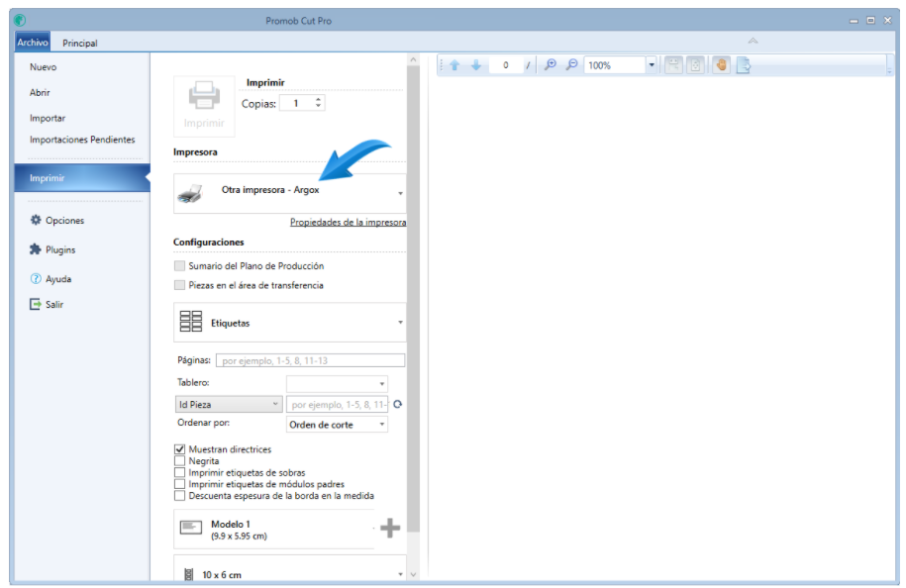
Task: Select the Imprimir menu entry
Action: [82, 178]
